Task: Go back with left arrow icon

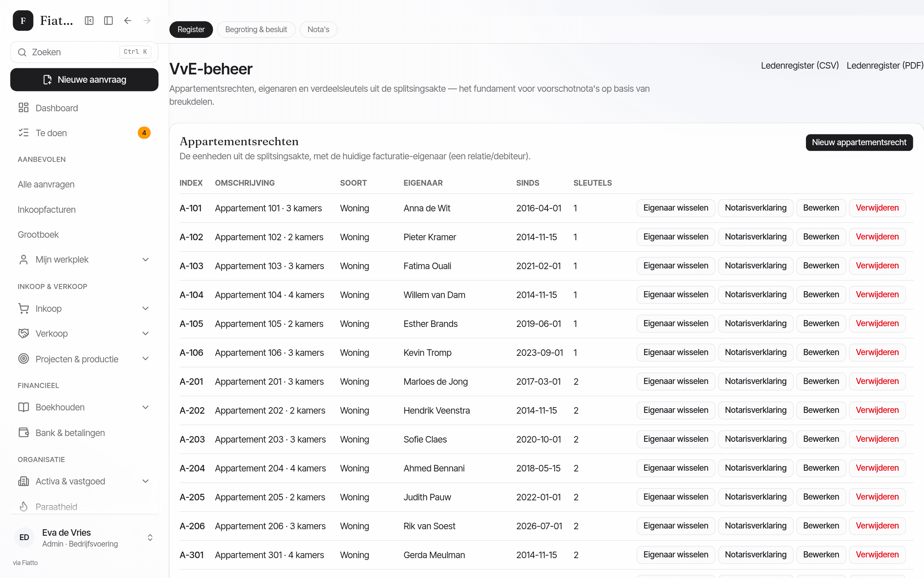Action: (127, 21)
